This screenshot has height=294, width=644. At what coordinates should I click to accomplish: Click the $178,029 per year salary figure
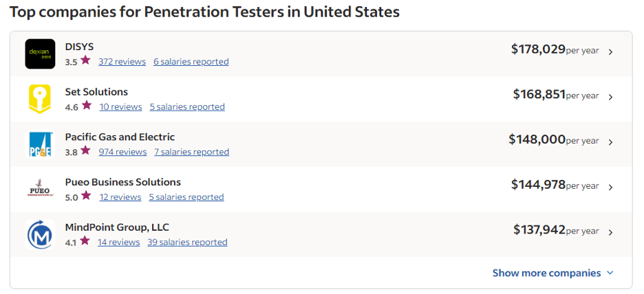(555, 49)
